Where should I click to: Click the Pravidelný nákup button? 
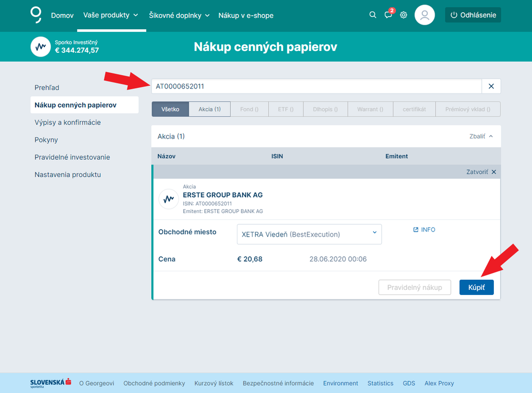tap(414, 288)
